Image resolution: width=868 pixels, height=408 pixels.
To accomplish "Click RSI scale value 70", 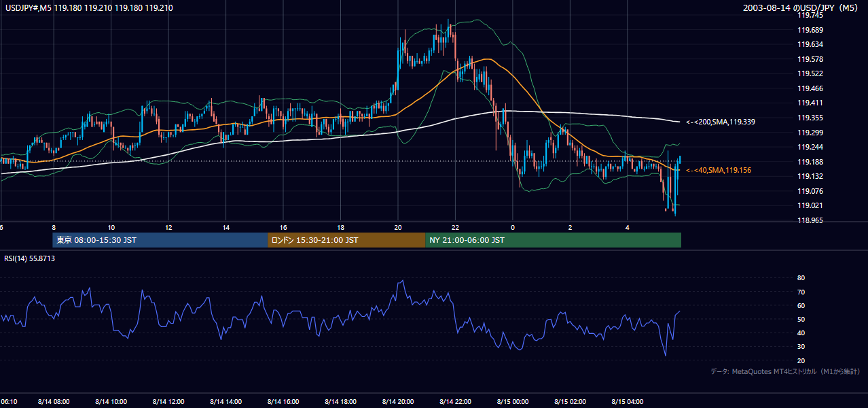I will pyautogui.click(x=801, y=292).
